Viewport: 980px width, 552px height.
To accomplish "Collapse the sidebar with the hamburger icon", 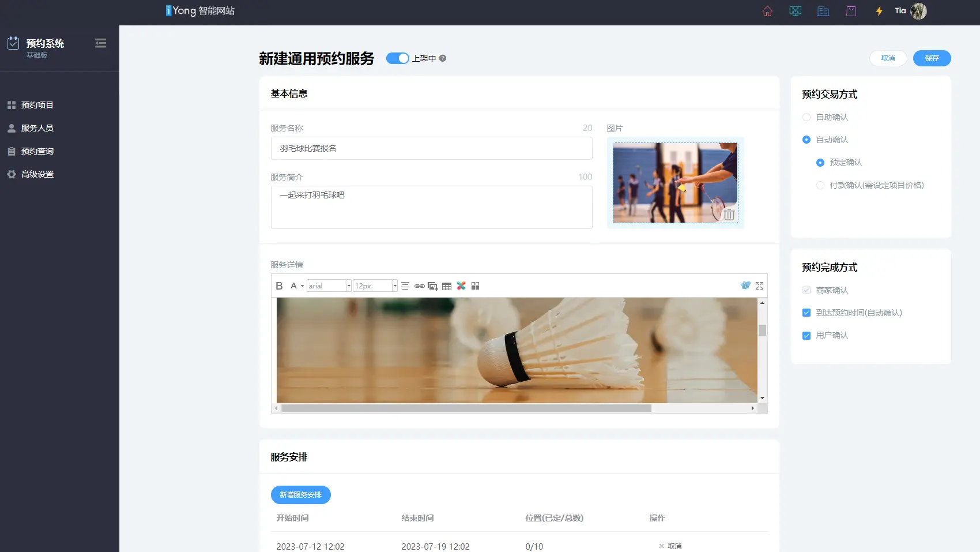I will coord(100,43).
